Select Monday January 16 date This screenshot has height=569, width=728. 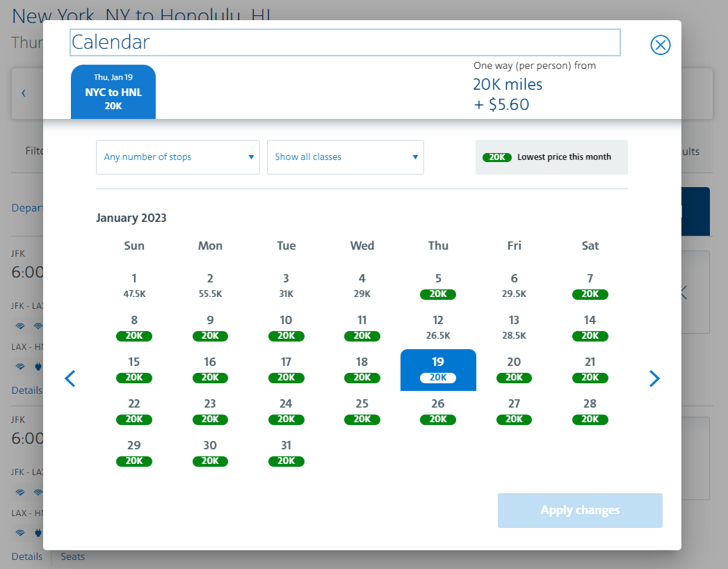(210, 370)
